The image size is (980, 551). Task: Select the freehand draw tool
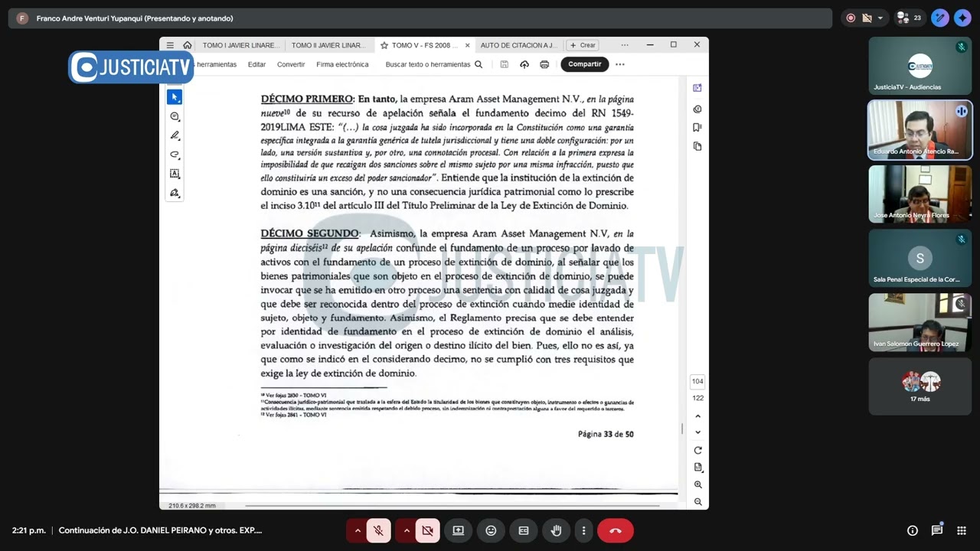click(x=175, y=155)
